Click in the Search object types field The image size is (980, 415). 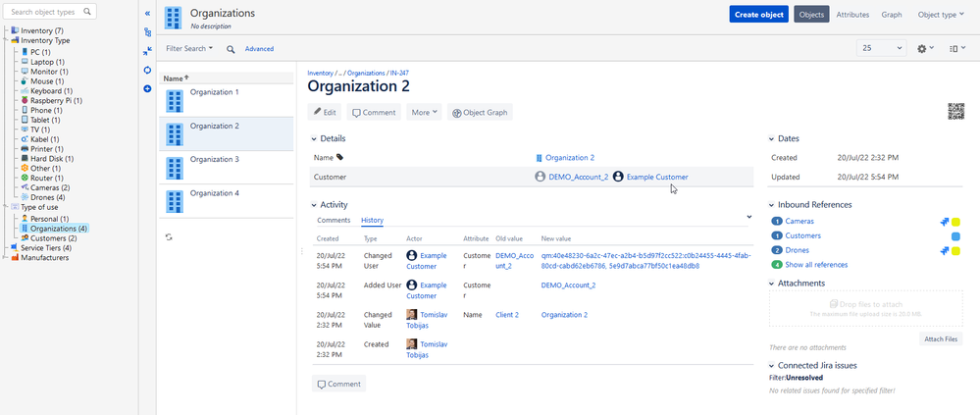(x=50, y=12)
